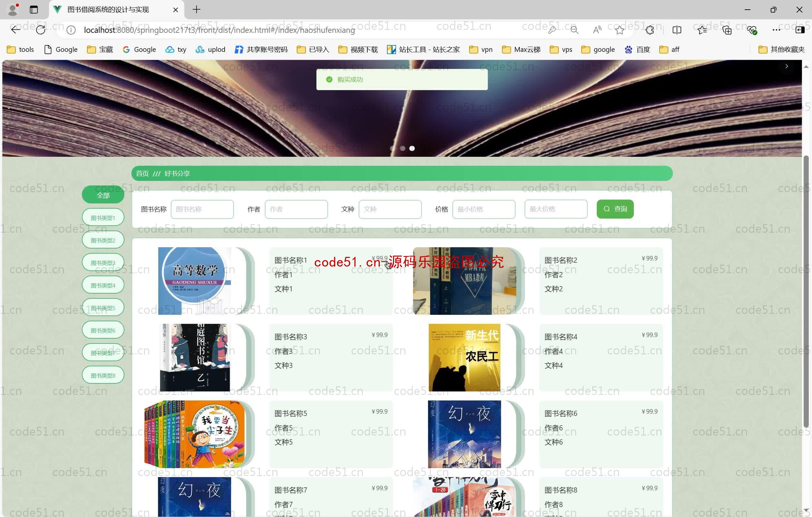This screenshot has height=517, width=812.
Task: Open the uplod bookmark
Action: (x=210, y=50)
